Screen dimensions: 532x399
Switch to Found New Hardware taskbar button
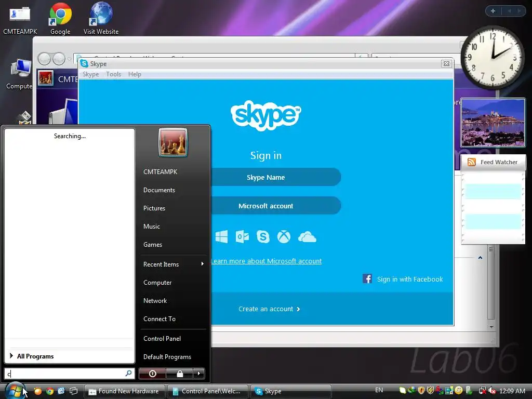pyautogui.click(x=125, y=391)
